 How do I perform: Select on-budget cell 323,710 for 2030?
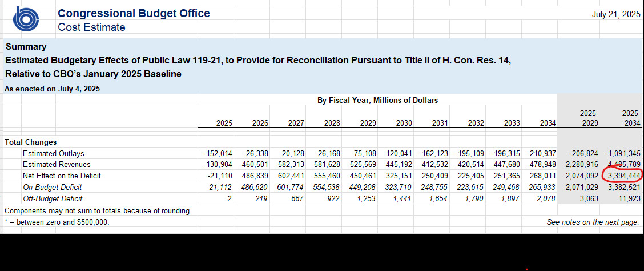(x=399, y=187)
